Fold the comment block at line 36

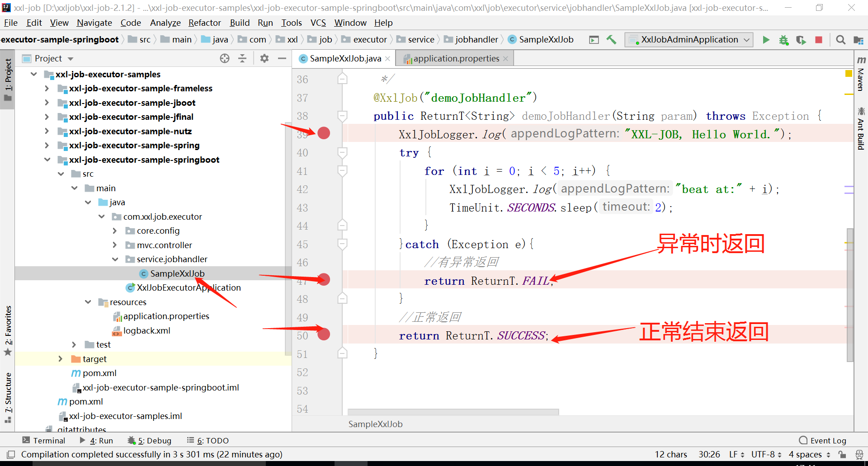342,79
